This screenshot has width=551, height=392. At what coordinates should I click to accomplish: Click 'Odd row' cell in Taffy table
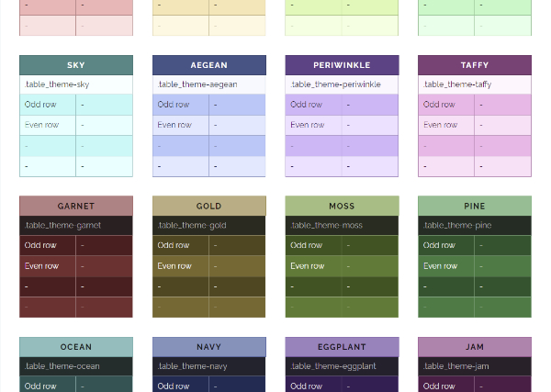point(446,105)
